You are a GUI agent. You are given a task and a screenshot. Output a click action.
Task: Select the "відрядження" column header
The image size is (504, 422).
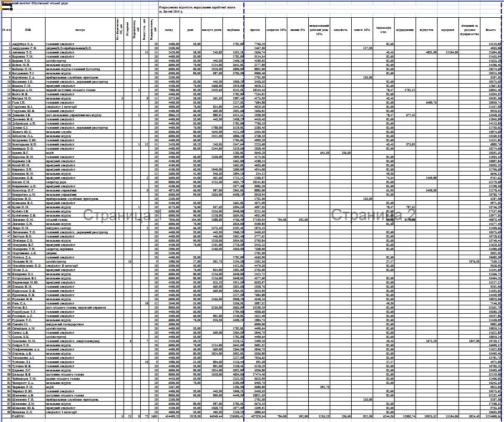(x=405, y=30)
